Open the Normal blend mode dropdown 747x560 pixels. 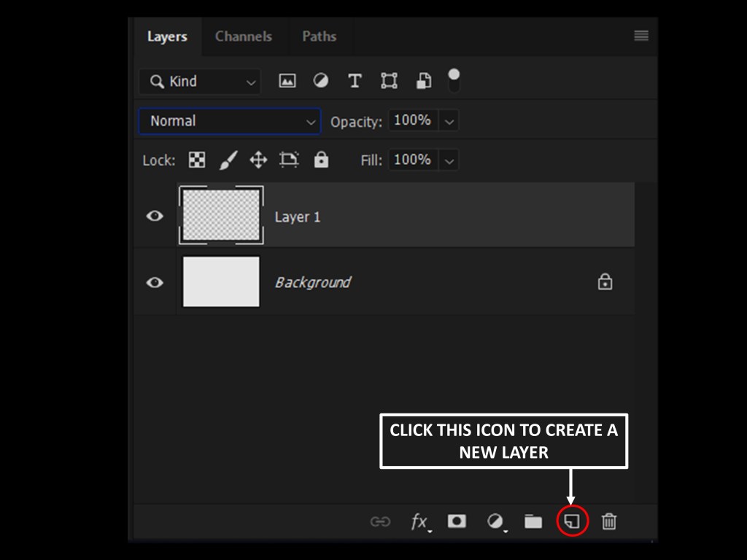point(229,121)
